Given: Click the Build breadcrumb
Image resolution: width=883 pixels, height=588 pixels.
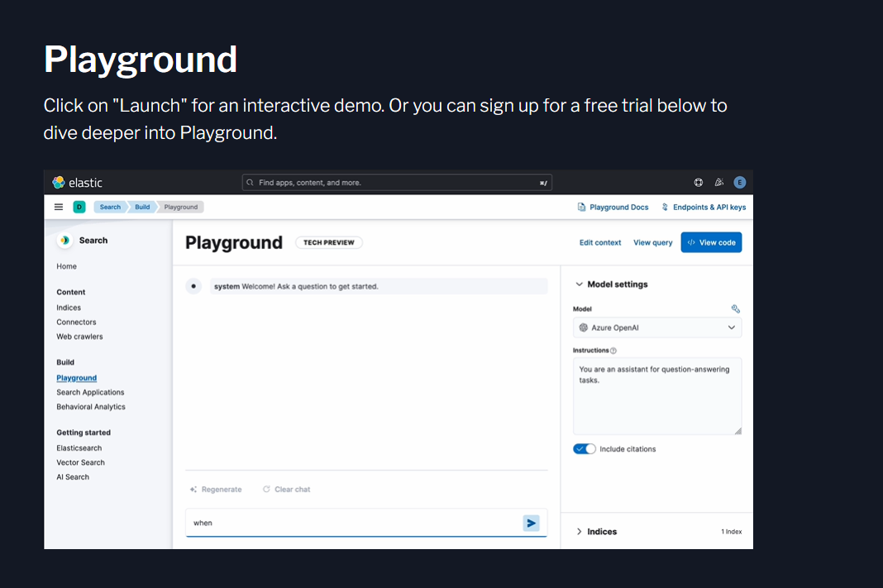Looking at the screenshot, I should (x=141, y=207).
